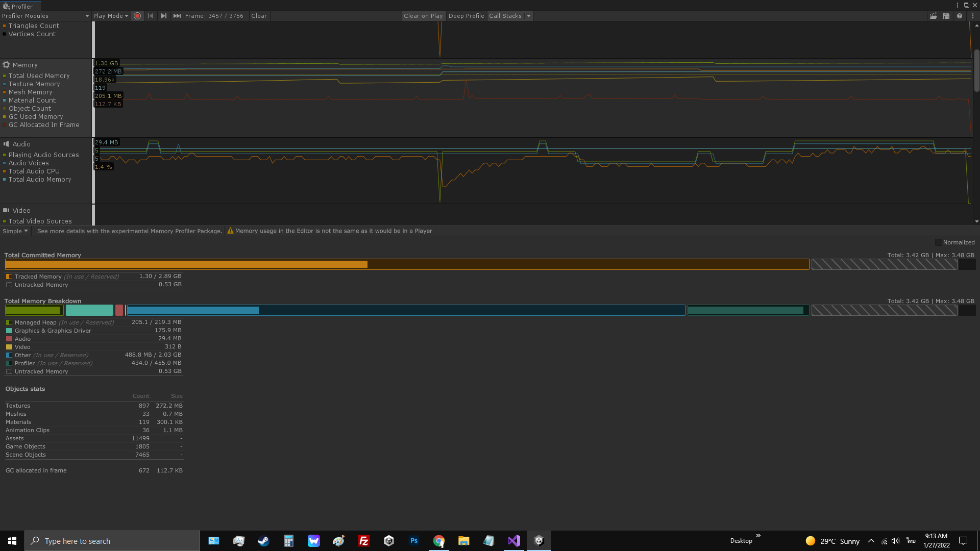Toggle Call Stacks recording
This screenshot has width=980, height=551.
click(505, 16)
